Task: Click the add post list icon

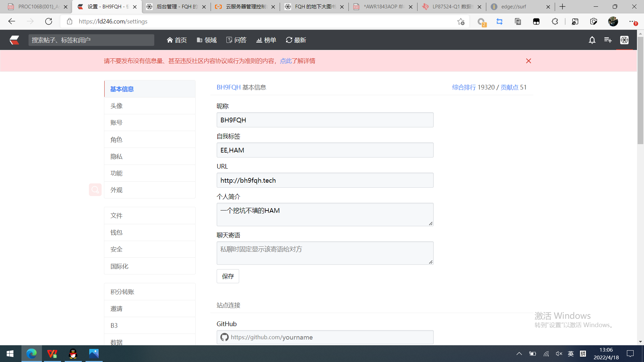Action: (608, 40)
